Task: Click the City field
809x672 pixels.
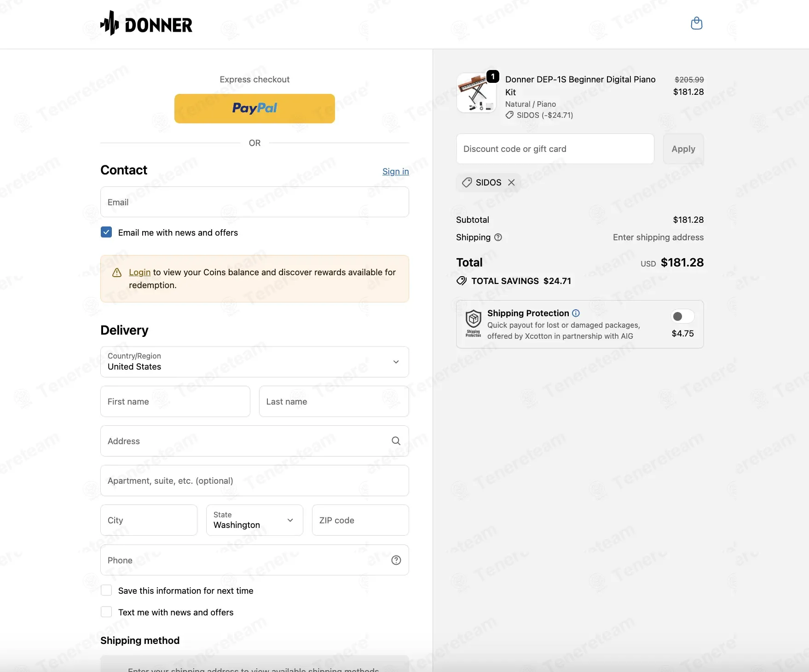Action: [x=149, y=520]
